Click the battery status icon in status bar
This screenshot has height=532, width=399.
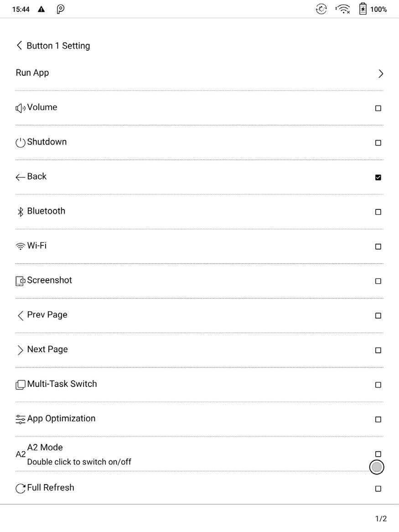[x=363, y=9]
